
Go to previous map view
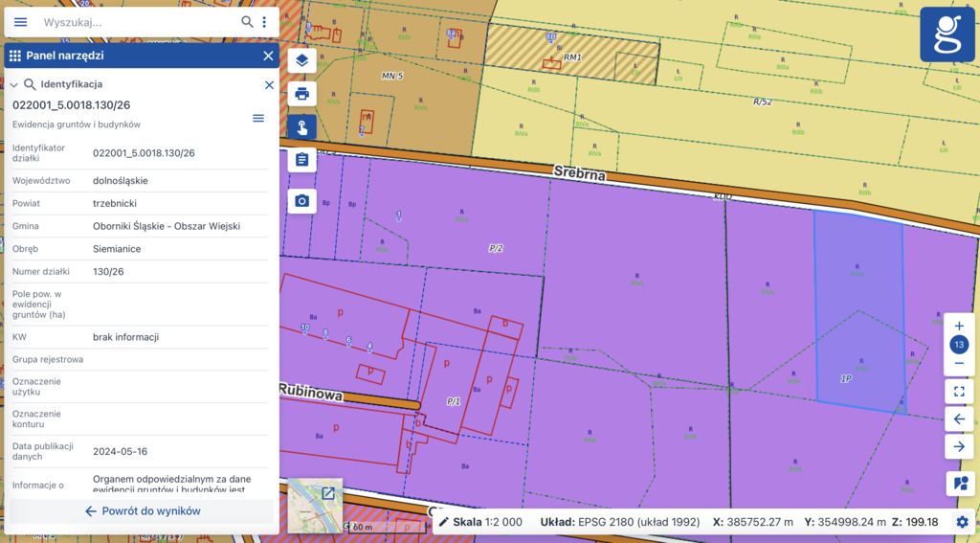pyautogui.click(x=959, y=419)
